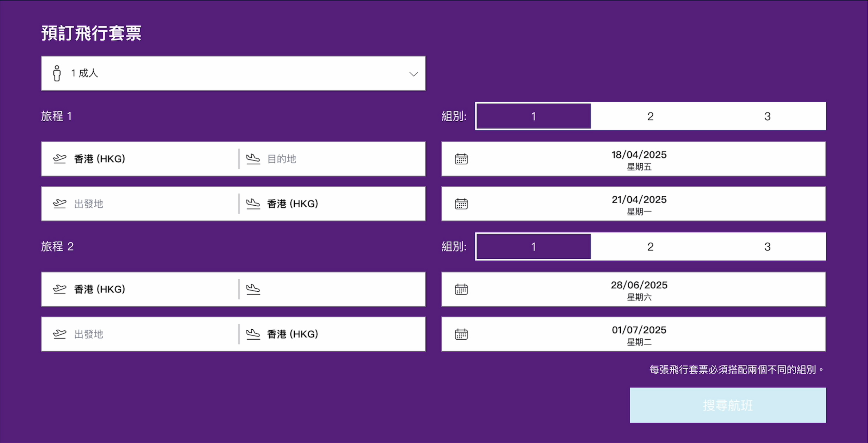This screenshot has width=868, height=443.
Task: Click 旅程 1 outbound departure plane icon
Action: (60, 159)
